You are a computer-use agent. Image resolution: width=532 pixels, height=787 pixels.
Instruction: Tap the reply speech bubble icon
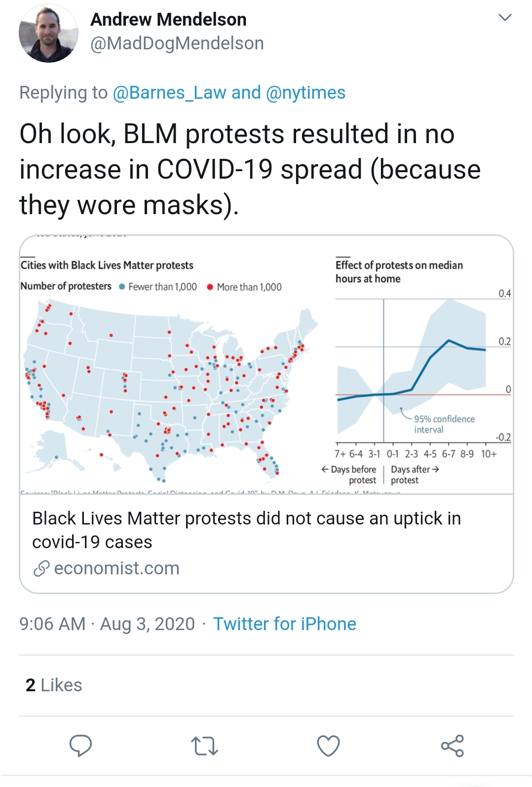80,746
